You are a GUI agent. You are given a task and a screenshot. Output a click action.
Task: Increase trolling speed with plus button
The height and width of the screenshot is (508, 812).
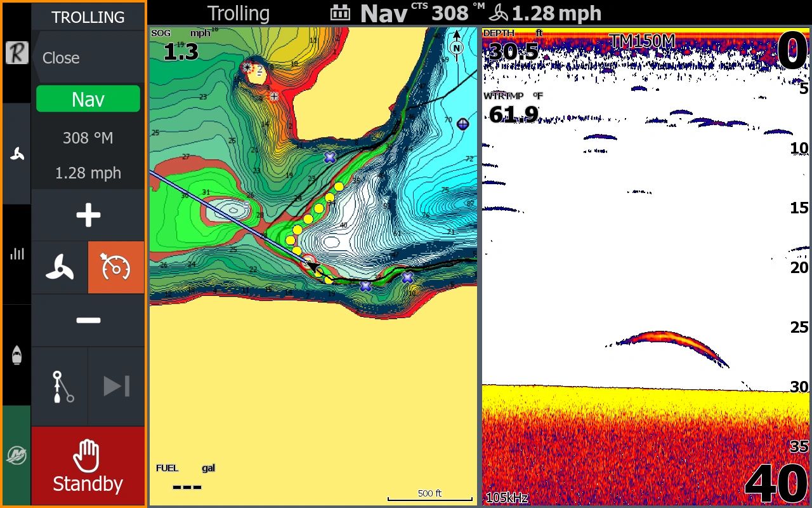point(88,215)
